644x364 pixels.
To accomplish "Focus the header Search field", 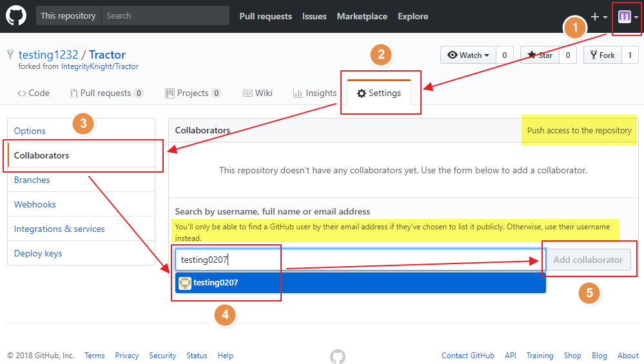I will [166, 15].
